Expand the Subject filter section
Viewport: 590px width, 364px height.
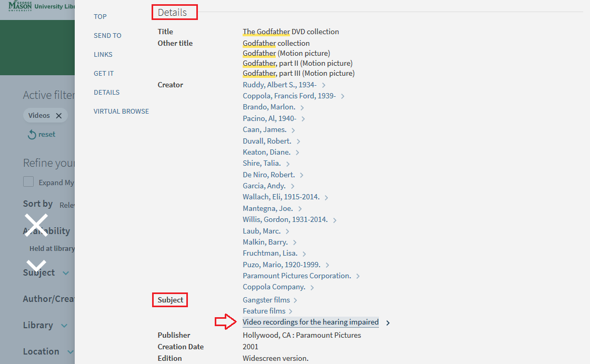click(66, 273)
